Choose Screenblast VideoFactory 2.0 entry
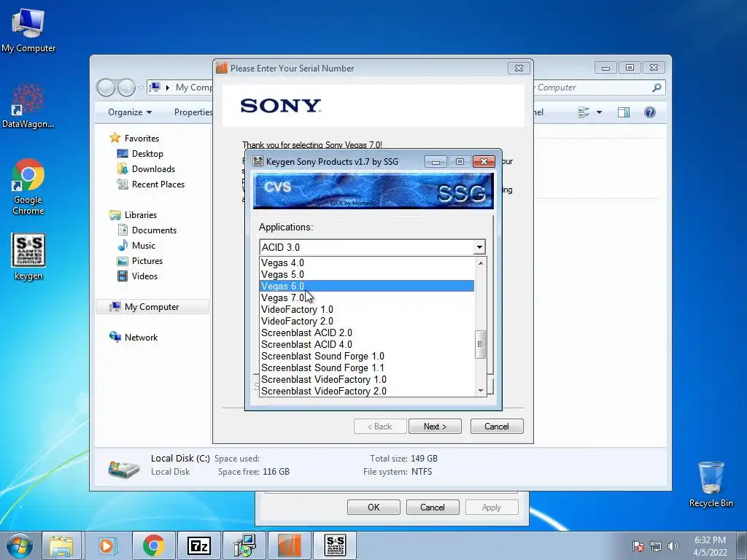The width and height of the screenshot is (747, 560). click(366, 391)
